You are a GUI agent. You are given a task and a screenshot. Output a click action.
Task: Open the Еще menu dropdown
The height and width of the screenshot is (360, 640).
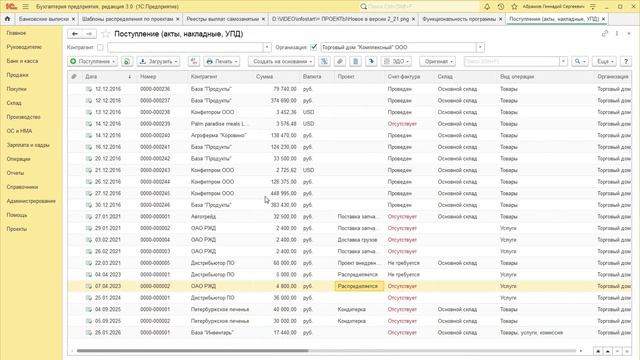(x=604, y=61)
